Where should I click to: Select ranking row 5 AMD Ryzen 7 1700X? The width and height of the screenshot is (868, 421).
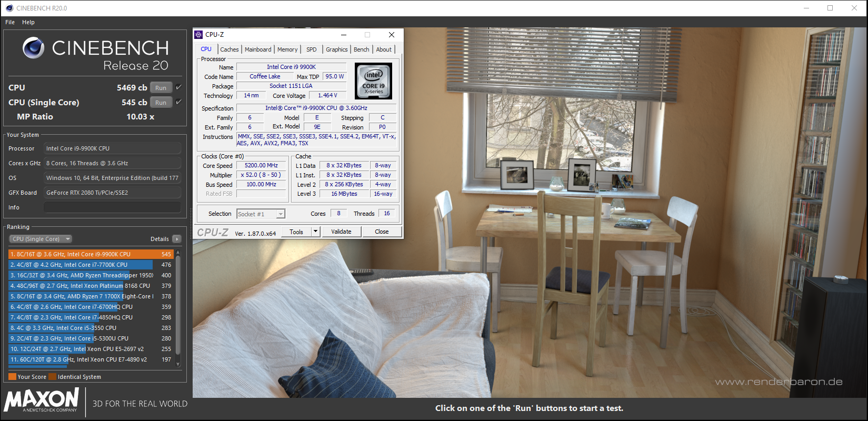(91, 296)
